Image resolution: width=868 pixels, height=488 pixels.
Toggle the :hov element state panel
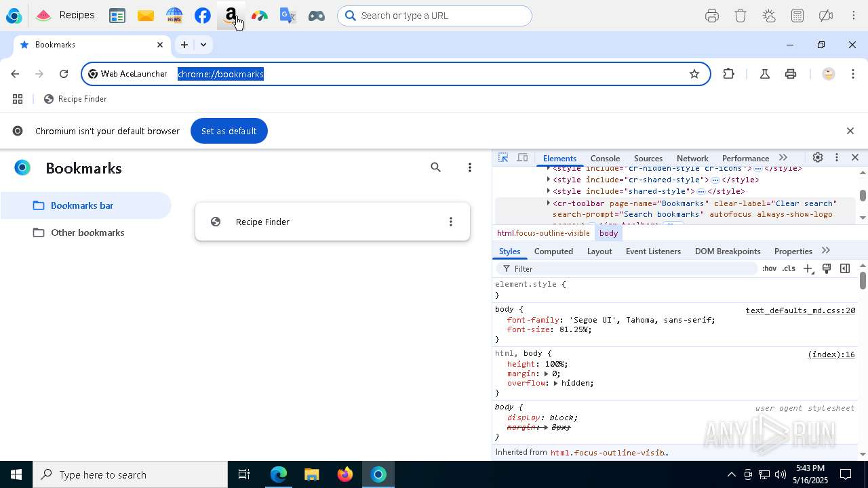click(769, 268)
